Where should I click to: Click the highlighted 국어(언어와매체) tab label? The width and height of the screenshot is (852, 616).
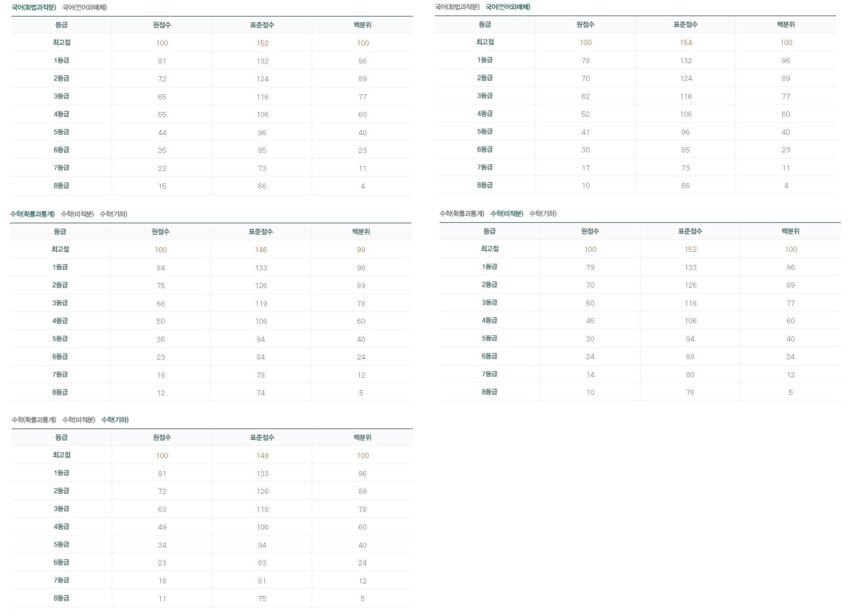click(x=508, y=7)
